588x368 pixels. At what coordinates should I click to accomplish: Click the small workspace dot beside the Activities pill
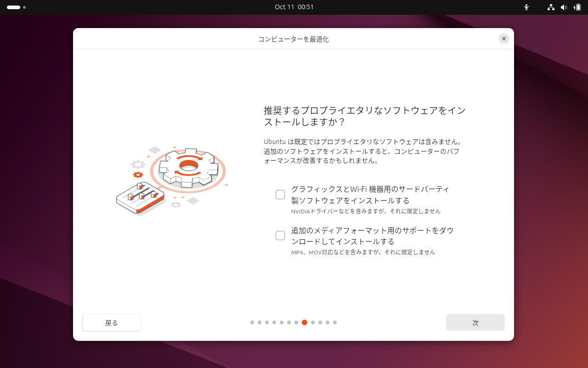tap(24, 7)
